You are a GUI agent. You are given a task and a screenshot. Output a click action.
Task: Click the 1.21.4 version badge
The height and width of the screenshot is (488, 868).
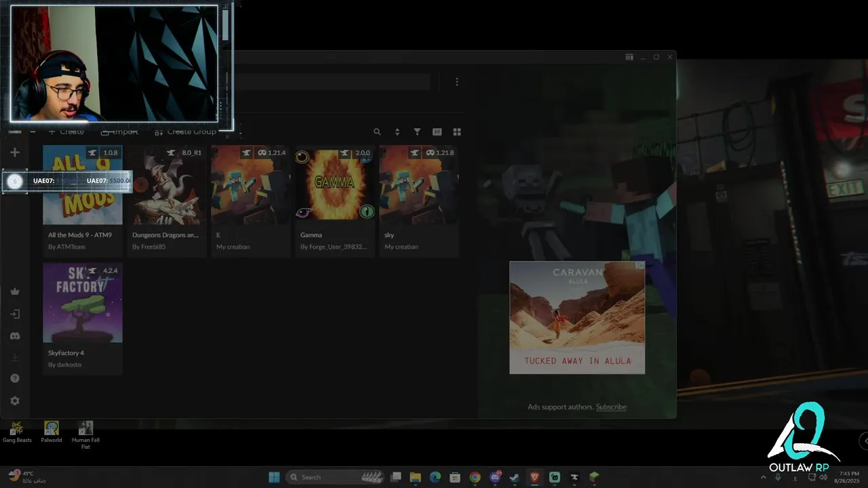(x=271, y=153)
